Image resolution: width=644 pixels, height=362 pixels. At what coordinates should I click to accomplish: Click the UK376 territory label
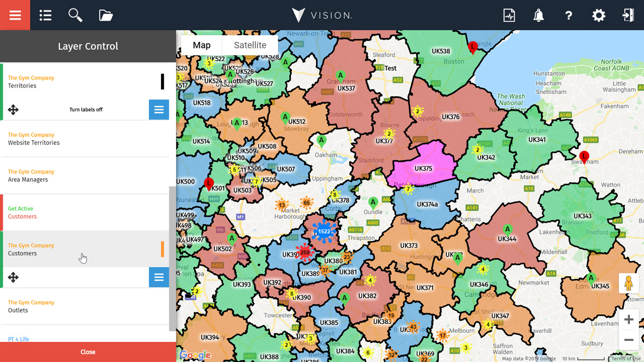(451, 117)
